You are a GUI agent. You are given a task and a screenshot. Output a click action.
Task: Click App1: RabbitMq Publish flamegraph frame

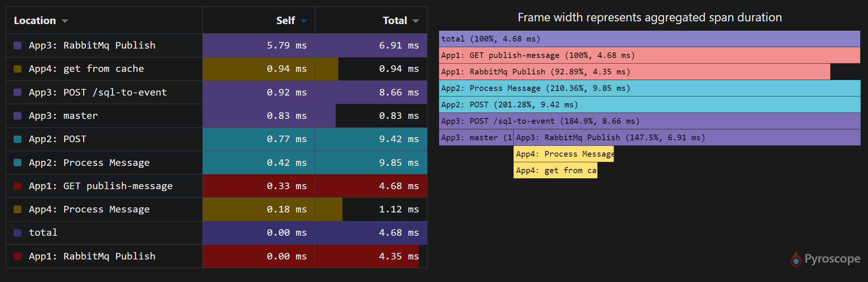[634, 72]
